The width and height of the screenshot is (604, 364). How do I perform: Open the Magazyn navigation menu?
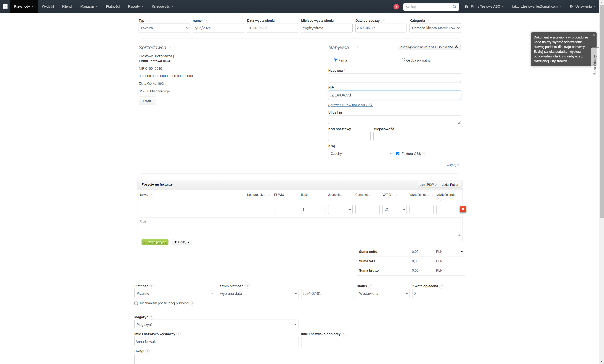point(89,6)
